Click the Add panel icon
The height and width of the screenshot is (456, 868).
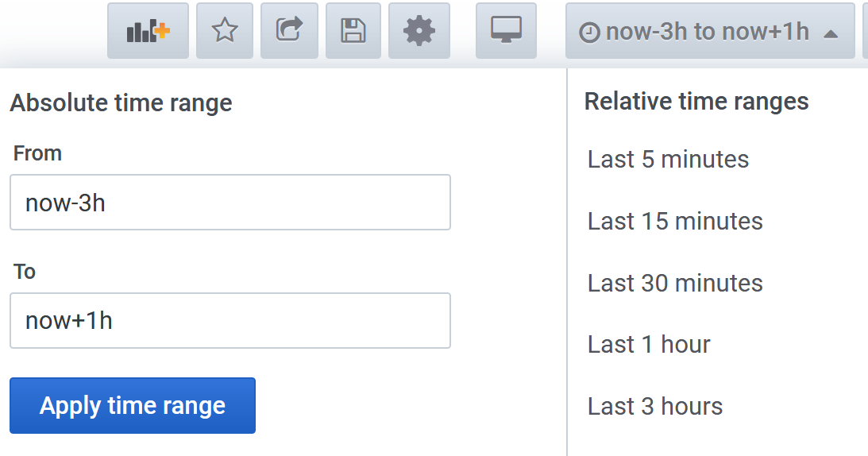coord(149,31)
